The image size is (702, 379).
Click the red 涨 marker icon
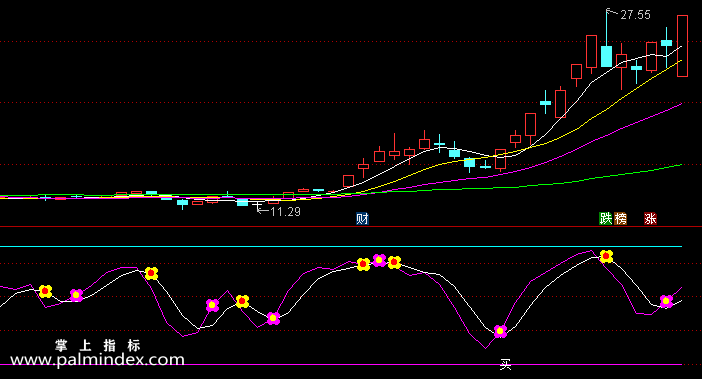point(650,218)
